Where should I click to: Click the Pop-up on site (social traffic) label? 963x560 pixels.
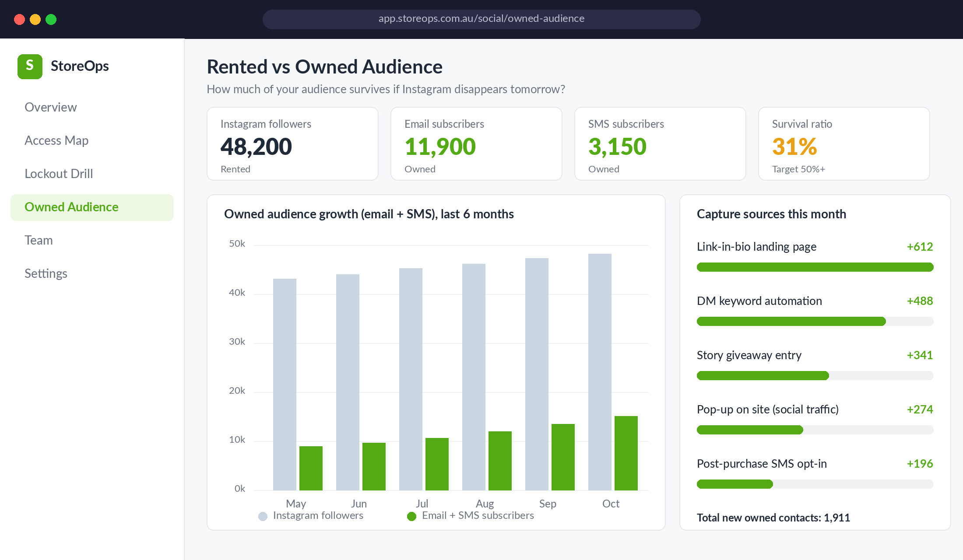(768, 409)
